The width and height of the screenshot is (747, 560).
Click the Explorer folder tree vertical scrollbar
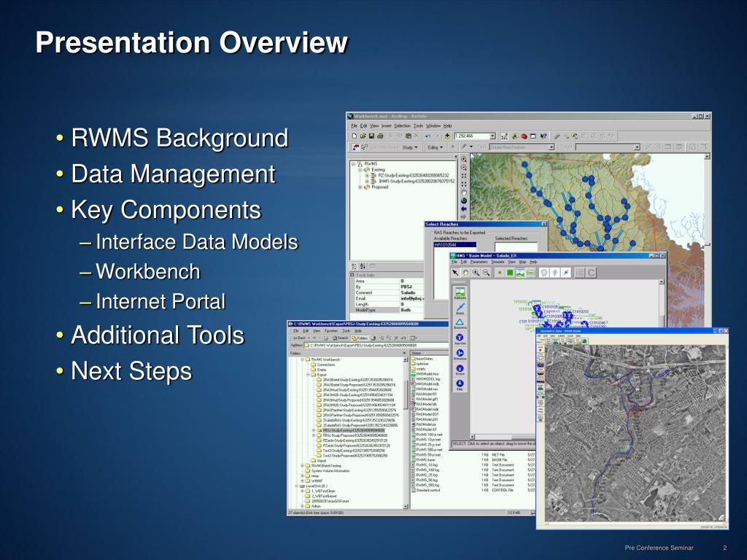[x=406, y=432]
